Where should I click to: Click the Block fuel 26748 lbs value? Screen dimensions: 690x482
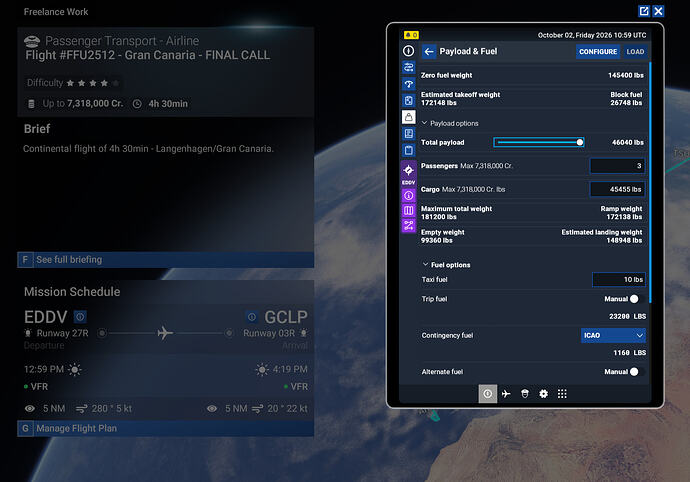[x=626, y=103]
